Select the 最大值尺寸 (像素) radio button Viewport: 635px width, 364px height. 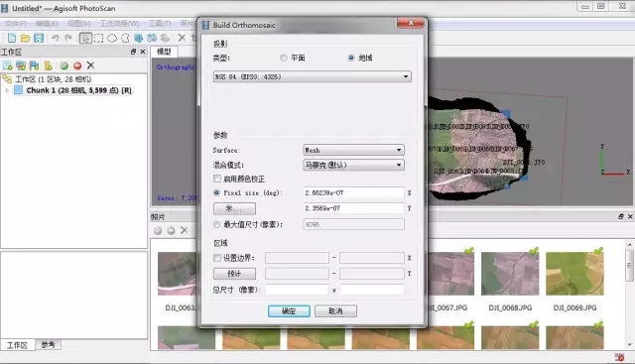[x=216, y=224]
